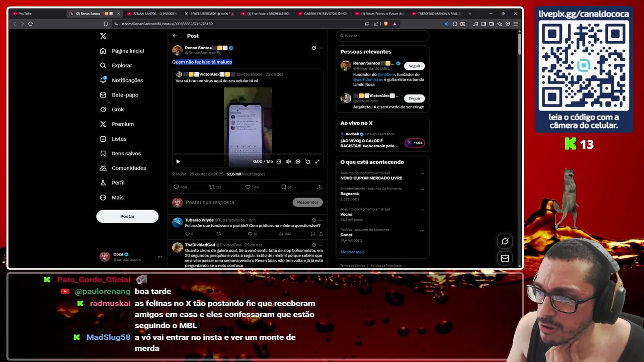
Task: Click the Brave shield icon
Action: click(386, 24)
